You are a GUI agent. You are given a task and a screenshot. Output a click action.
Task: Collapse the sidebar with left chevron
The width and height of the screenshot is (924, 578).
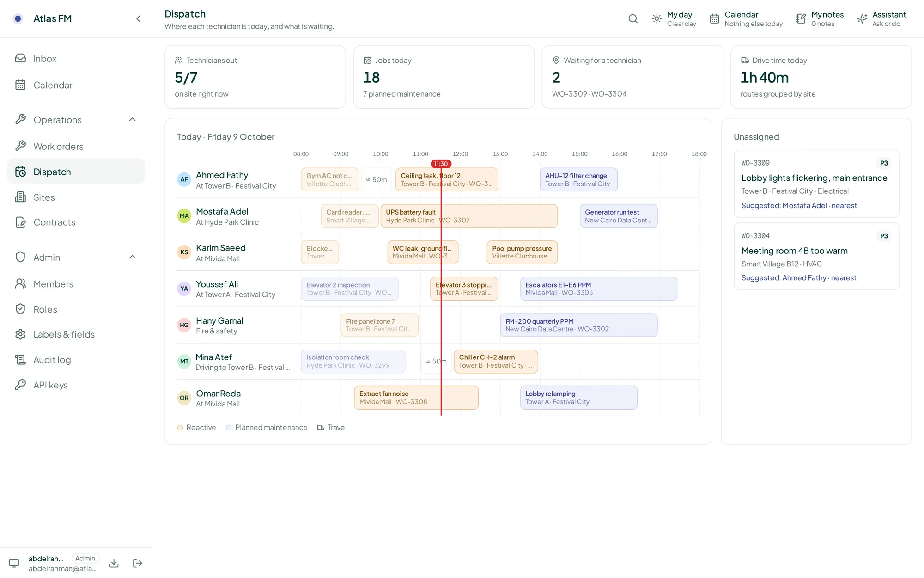tap(138, 19)
